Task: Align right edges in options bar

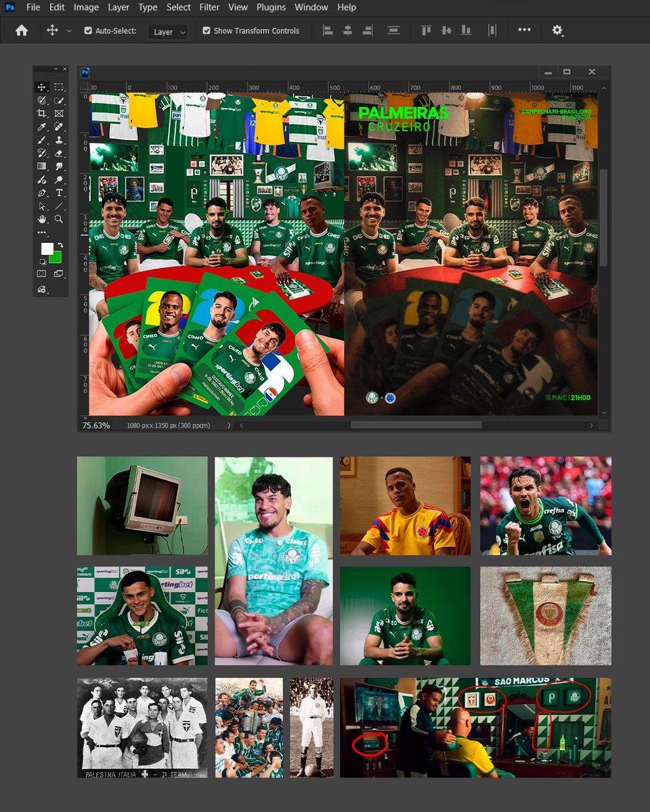Action: tap(368, 30)
